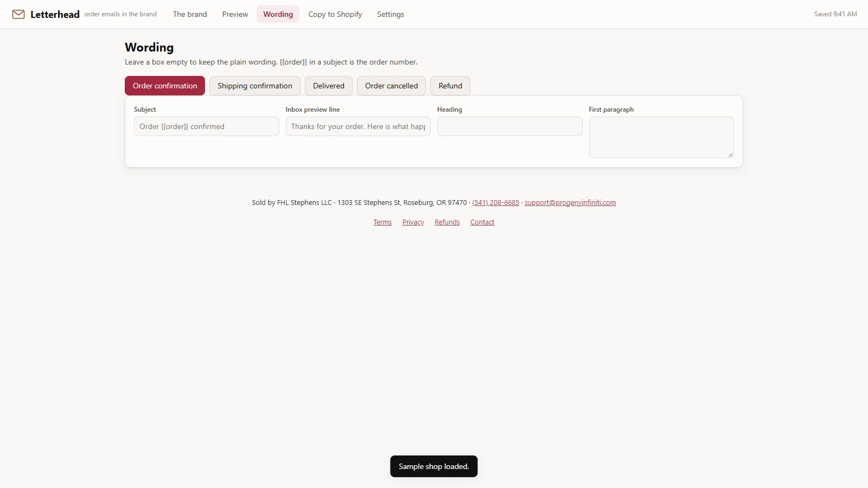The height and width of the screenshot is (488, 868).
Task: Visit the Privacy footer link
Action: pos(413,222)
